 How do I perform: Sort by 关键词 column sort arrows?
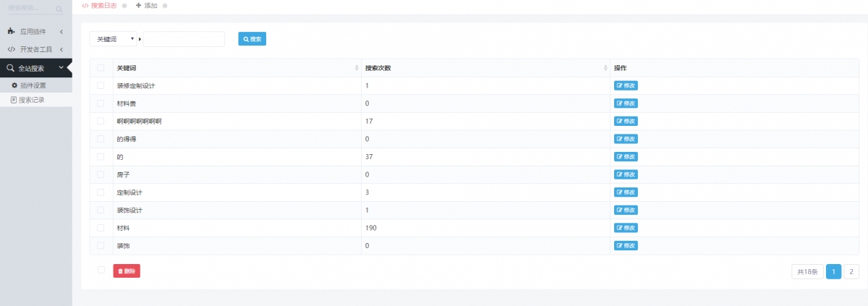(x=357, y=68)
